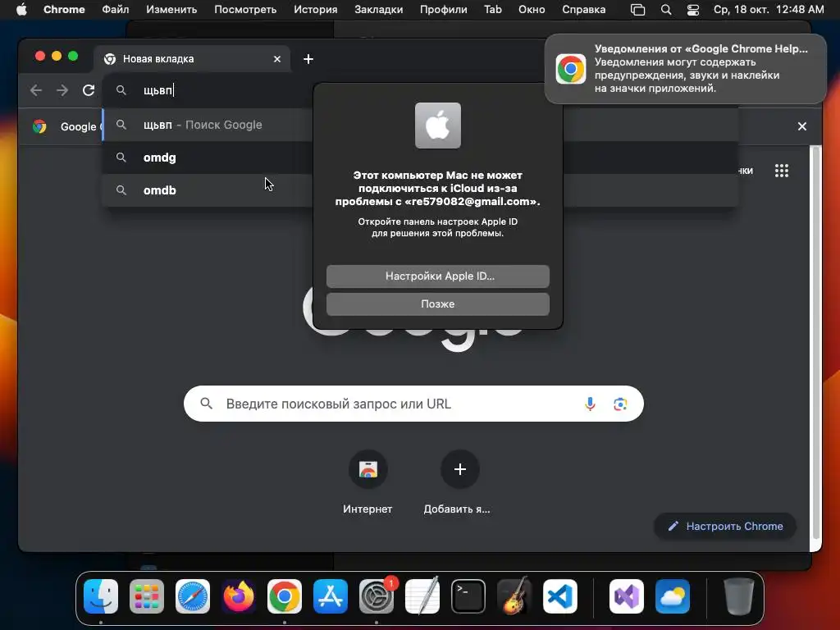Open TextEdit from the Dock
Viewport: 840px width, 630px height.
[x=422, y=596]
